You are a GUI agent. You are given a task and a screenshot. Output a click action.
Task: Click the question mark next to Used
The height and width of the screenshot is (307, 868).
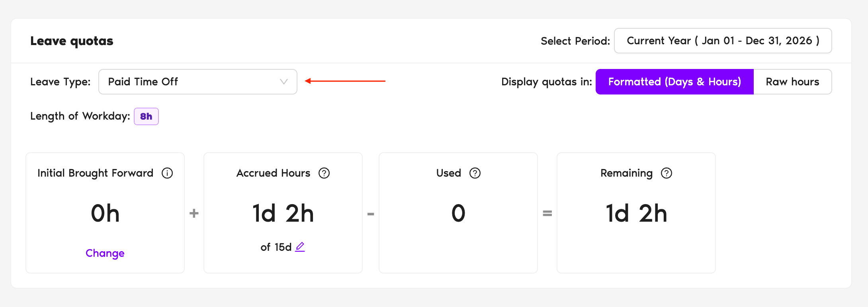click(x=475, y=173)
